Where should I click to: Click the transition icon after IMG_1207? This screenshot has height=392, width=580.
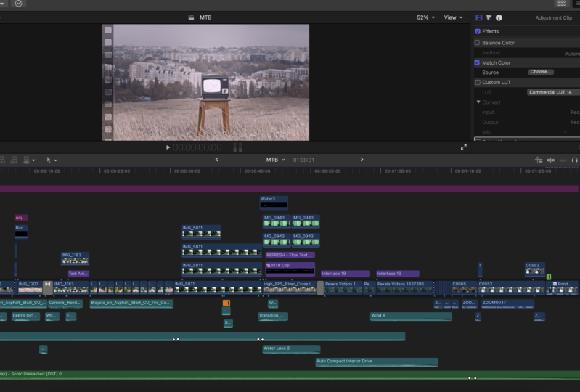(x=48, y=287)
